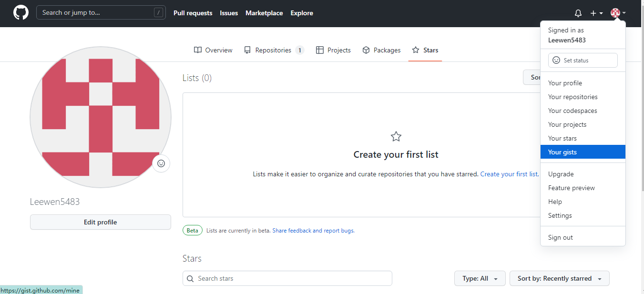644x294 pixels.
Task: Click the GitHub Octocat logo
Action: pos(21,13)
